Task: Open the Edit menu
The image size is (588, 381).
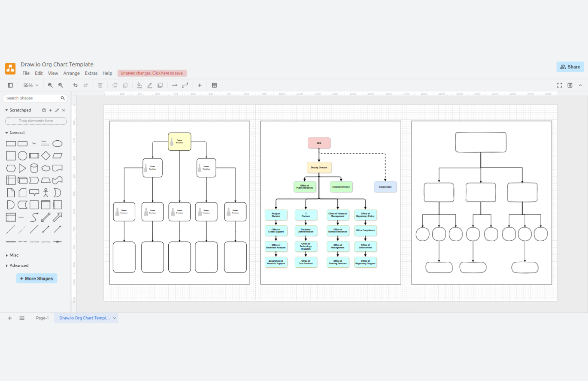Action: (x=39, y=73)
